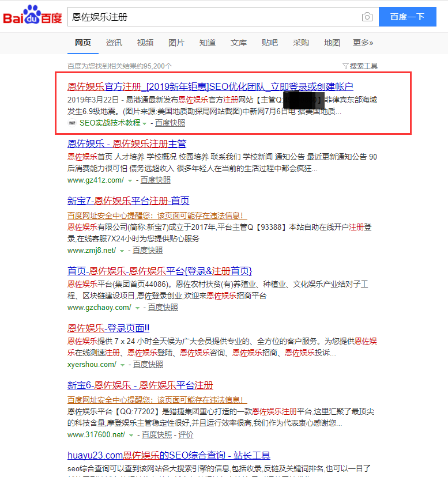The image size is (448, 477).
Task: Click the www.gzchaoy.com URL
Action: coord(99,307)
